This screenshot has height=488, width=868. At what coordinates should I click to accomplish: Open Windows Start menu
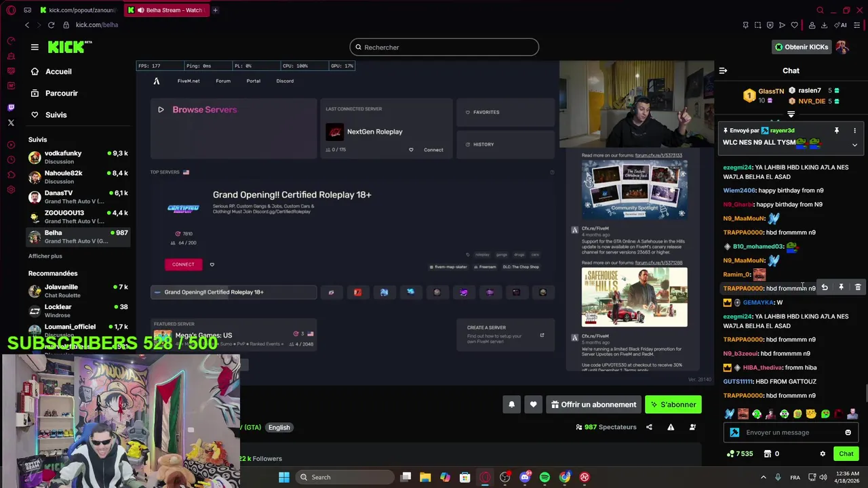[284, 477]
